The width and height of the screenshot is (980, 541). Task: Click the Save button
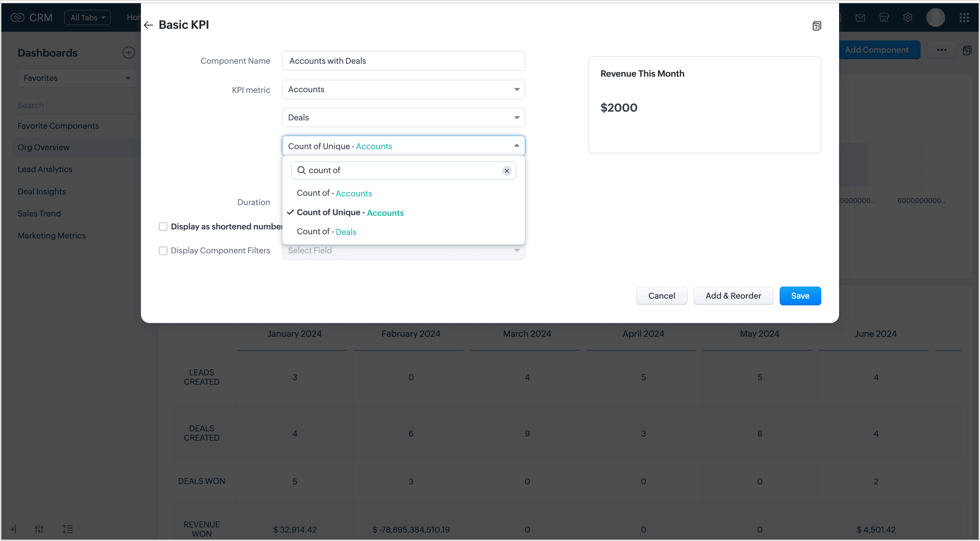800,296
